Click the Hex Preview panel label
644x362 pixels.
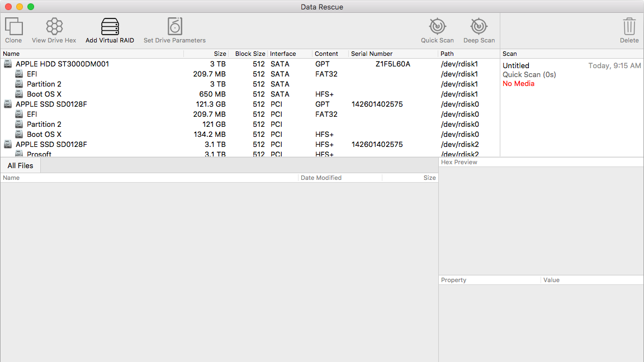459,162
